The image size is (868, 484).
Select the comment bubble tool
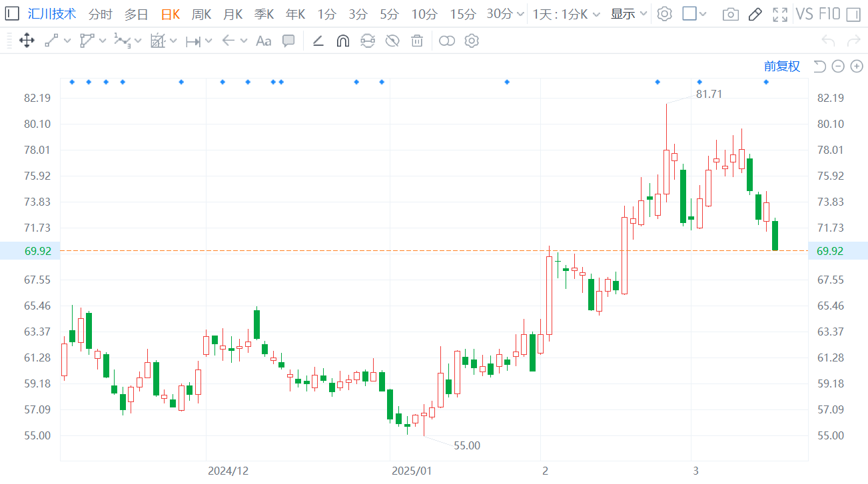point(288,41)
